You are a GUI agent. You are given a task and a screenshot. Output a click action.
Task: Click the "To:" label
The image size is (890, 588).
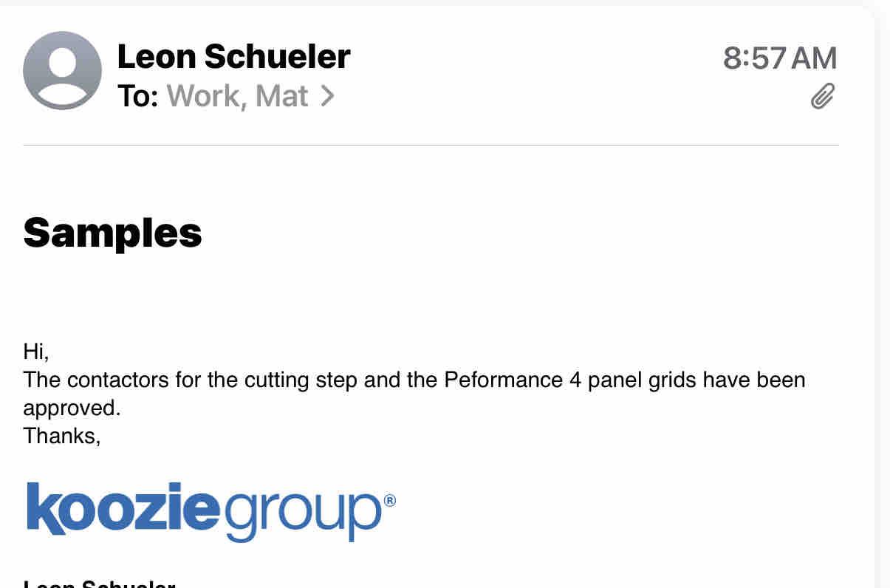[x=137, y=96]
